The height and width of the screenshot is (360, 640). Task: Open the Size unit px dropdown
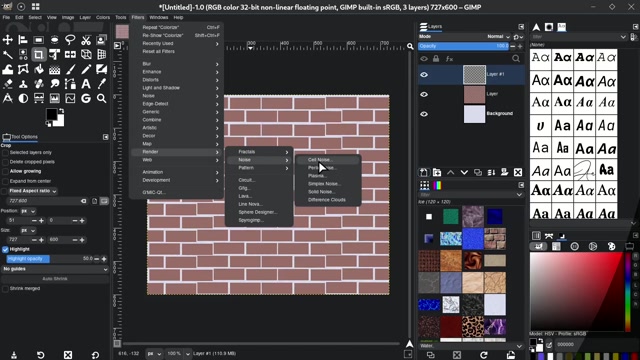(28, 231)
